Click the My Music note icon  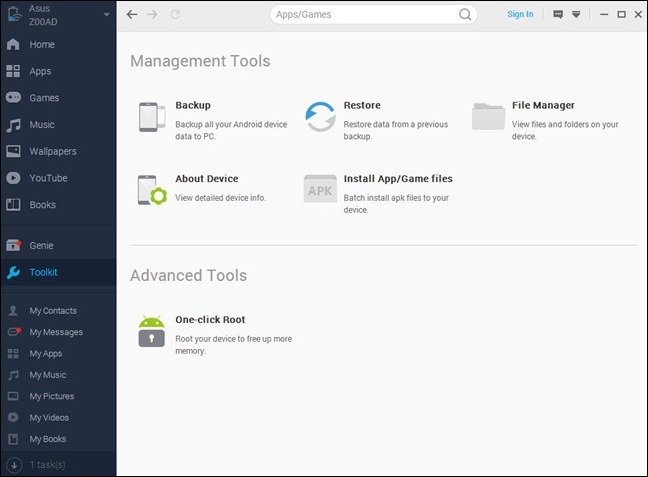13,375
